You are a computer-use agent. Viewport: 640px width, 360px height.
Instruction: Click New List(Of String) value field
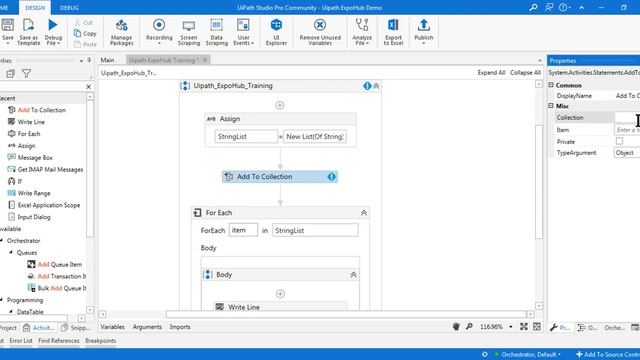(315, 137)
